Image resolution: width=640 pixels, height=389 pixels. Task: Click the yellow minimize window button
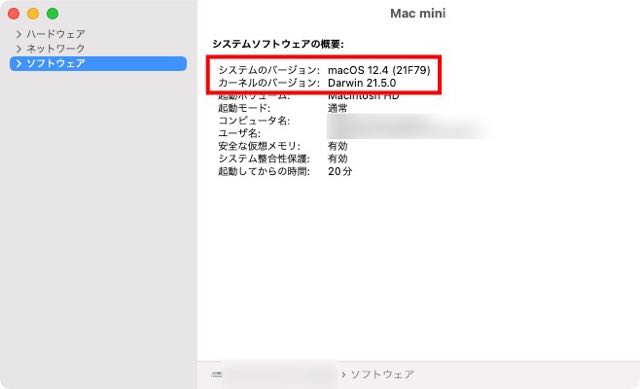33,13
